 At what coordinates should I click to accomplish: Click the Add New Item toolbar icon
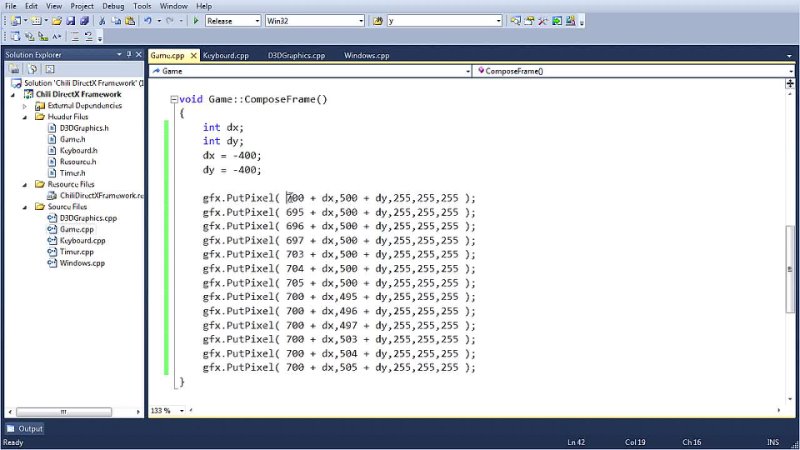point(36,21)
